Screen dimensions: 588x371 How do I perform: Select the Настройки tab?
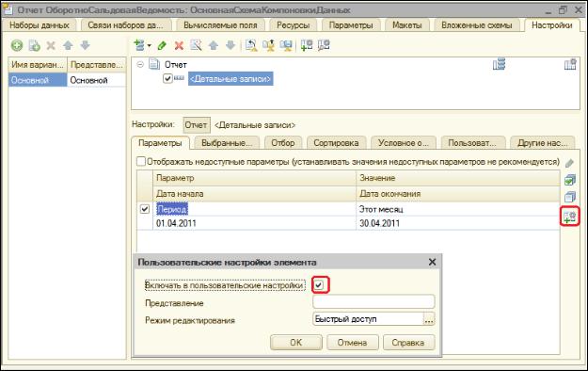pos(552,25)
